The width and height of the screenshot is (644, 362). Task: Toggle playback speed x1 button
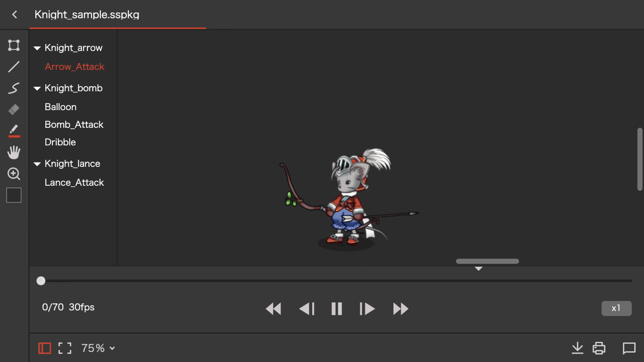pyautogui.click(x=616, y=308)
